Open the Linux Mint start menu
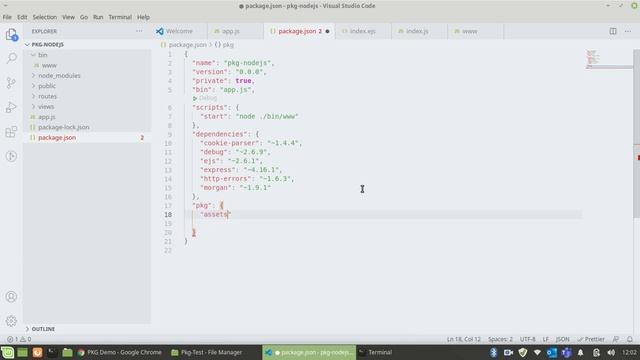 [7, 352]
